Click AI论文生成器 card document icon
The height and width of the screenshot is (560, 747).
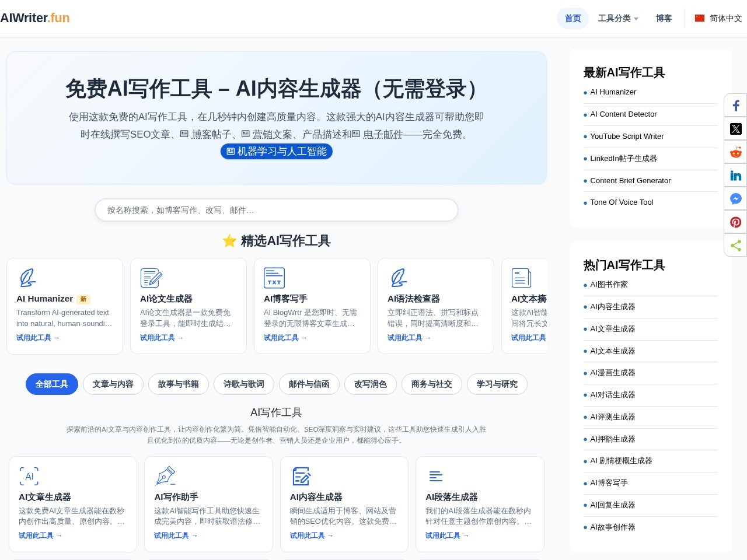[151, 278]
